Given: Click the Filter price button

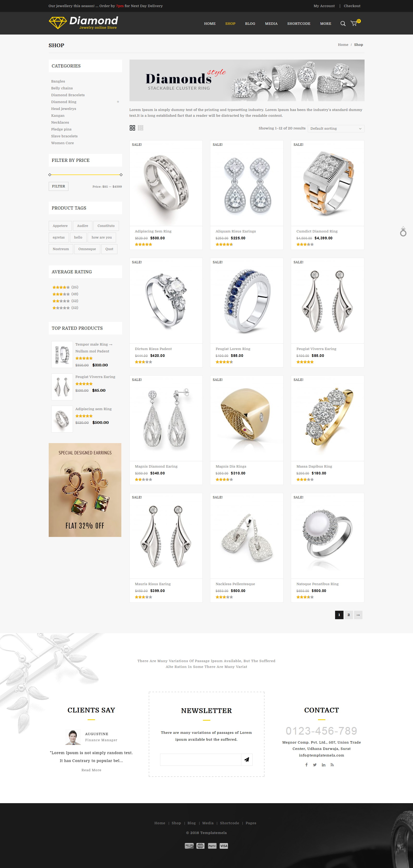Looking at the screenshot, I should 58,186.
